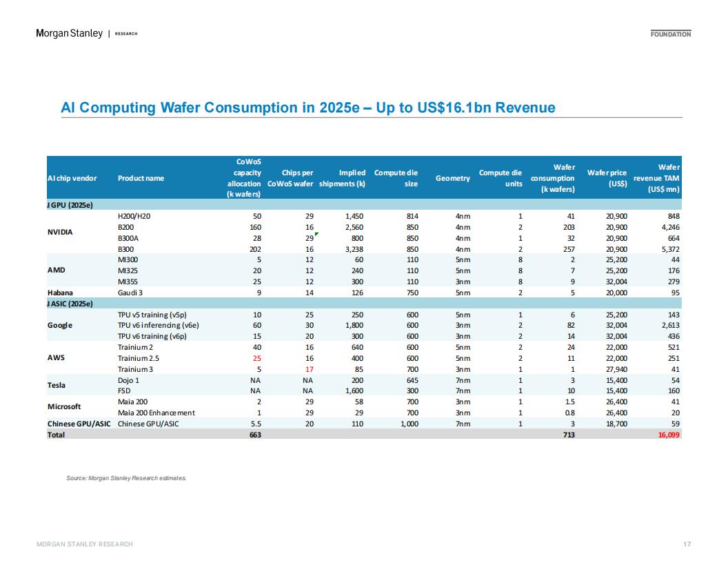Click the Microsoft vendor label
Image resolution: width=728 pixels, height=563 pixels.
(64, 406)
